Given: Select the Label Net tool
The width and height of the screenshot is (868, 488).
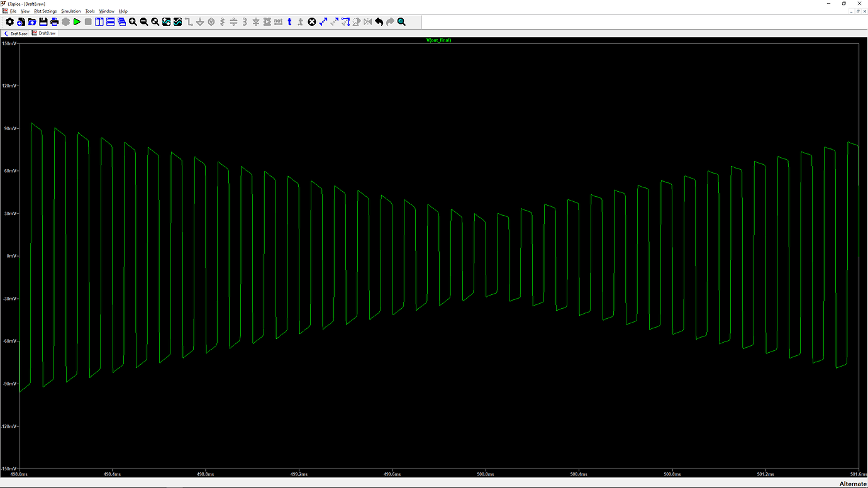Looking at the screenshot, I should (x=279, y=21).
